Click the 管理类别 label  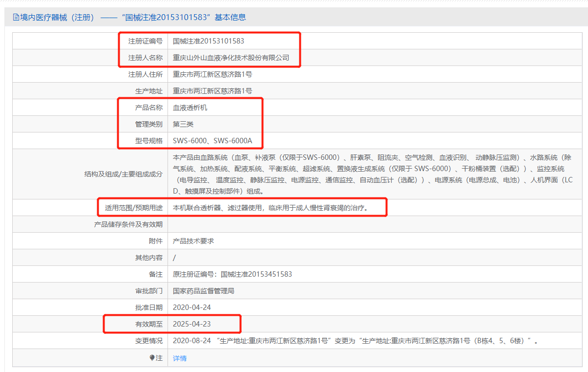coord(149,124)
